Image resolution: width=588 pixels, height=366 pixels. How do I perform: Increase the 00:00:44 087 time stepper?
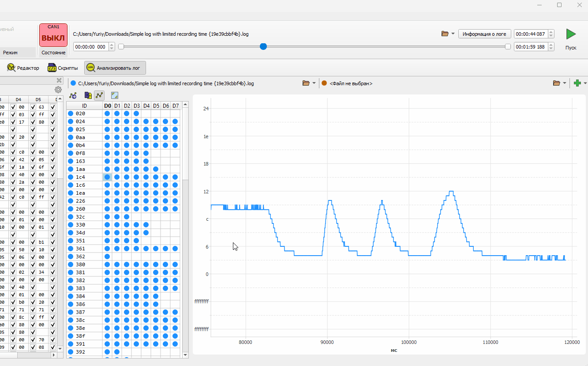[x=551, y=32]
